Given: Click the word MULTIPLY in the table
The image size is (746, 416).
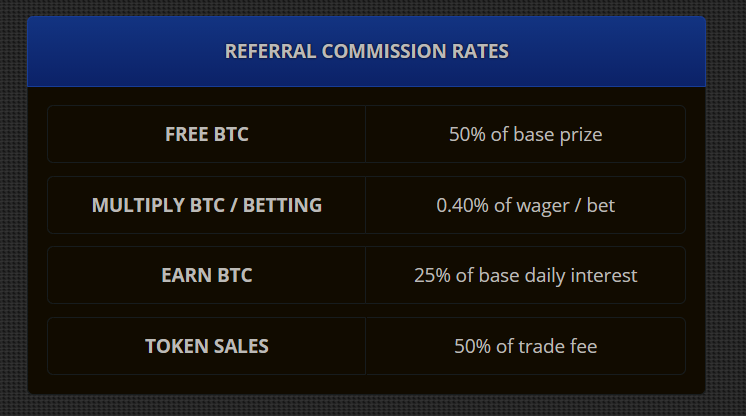Looking at the screenshot, I should pos(138,205).
